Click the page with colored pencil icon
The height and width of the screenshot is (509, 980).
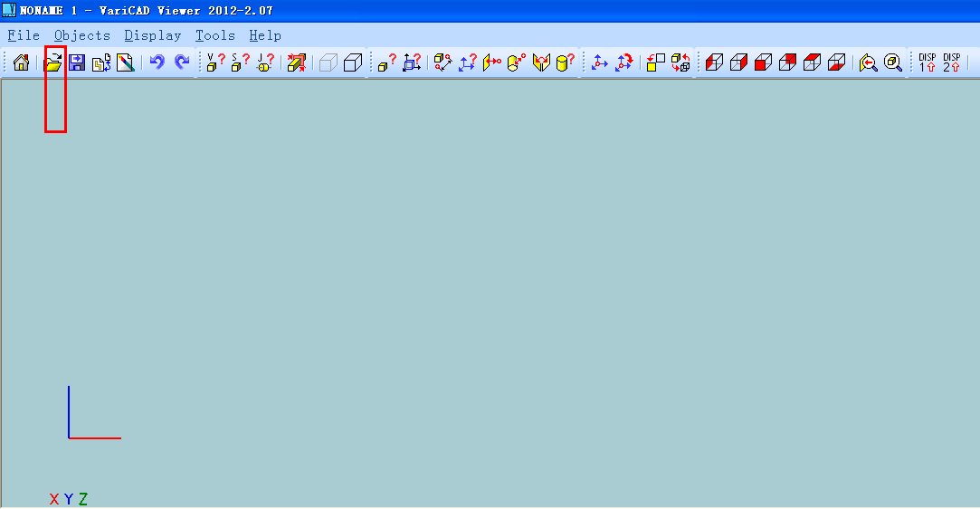point(125,62)
